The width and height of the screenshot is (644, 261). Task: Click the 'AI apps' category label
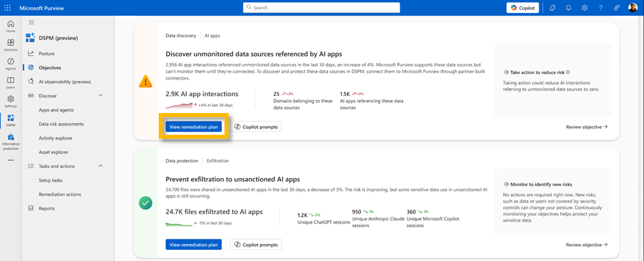click(212, 36)
